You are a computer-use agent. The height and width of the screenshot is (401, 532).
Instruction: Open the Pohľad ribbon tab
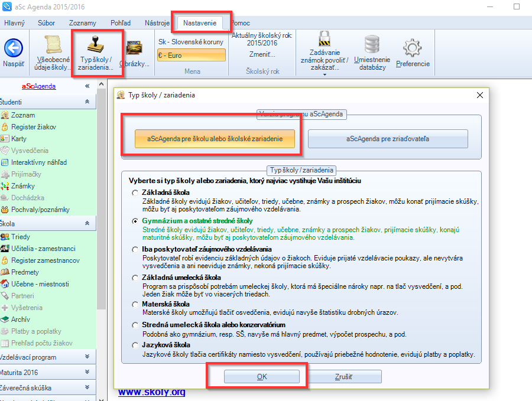(121, 22)
